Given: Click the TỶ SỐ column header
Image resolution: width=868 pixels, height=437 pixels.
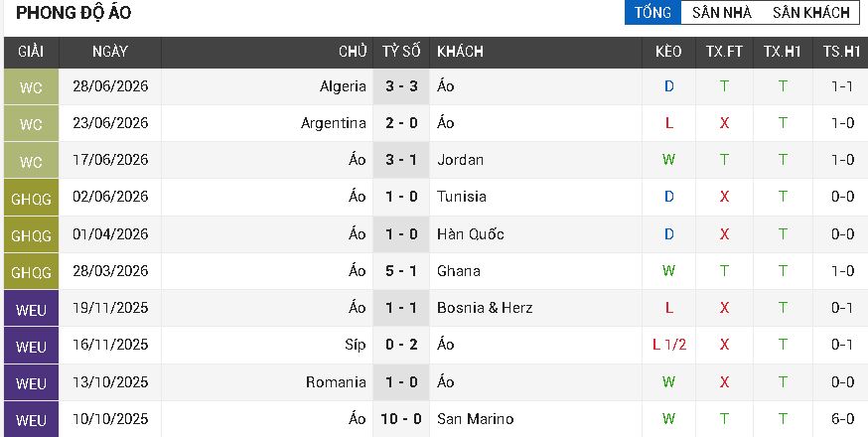Looking at the screenshot, I should point(401,52).
